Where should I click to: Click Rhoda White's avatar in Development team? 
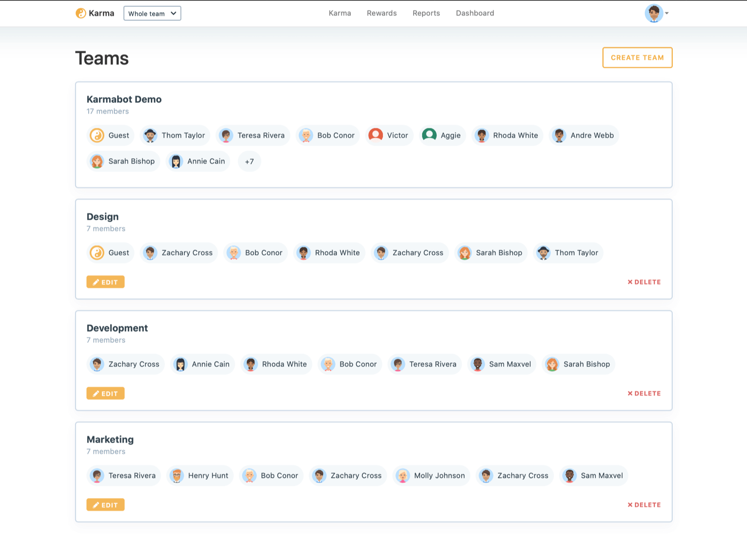click(x=251, y=364)
